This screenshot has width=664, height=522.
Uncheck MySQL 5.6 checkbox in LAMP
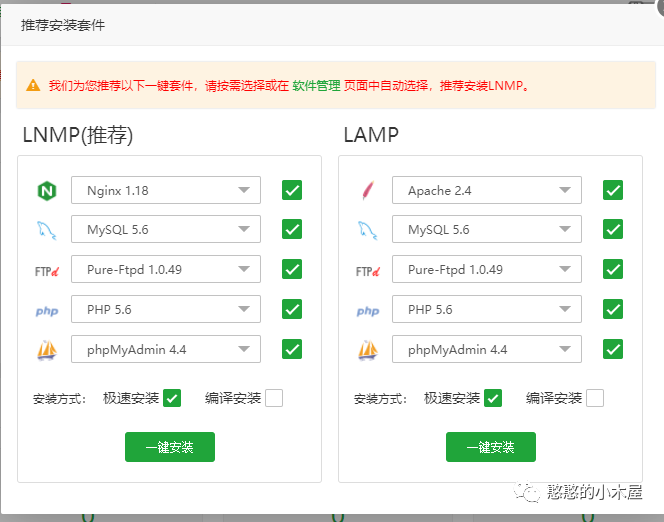(x=613, y=229)
